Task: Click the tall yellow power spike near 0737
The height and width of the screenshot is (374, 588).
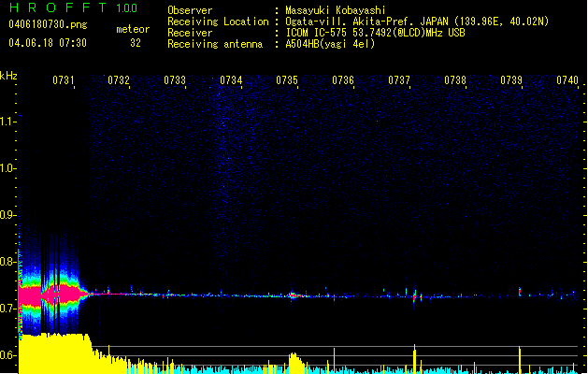Action: click(x=414, y=358)
